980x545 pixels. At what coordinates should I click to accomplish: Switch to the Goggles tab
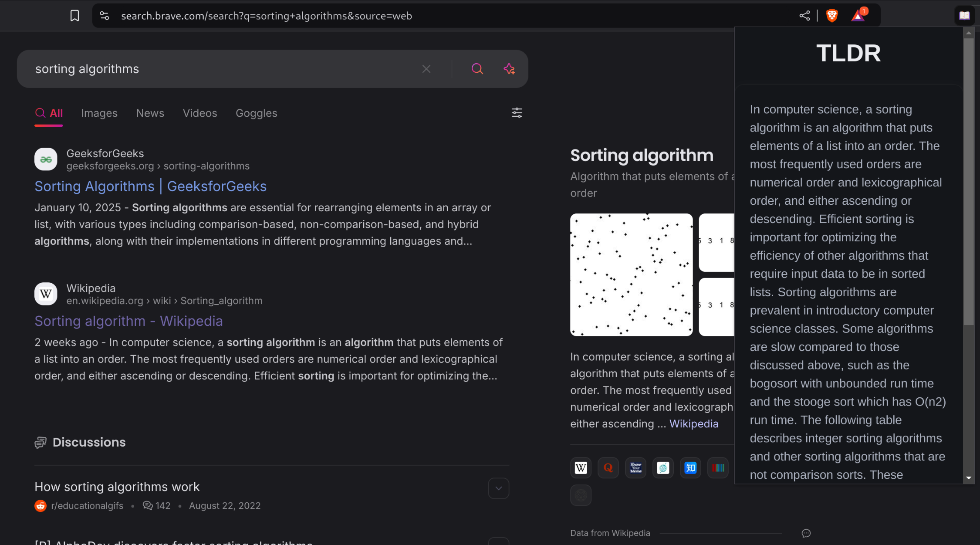point(256,113)
